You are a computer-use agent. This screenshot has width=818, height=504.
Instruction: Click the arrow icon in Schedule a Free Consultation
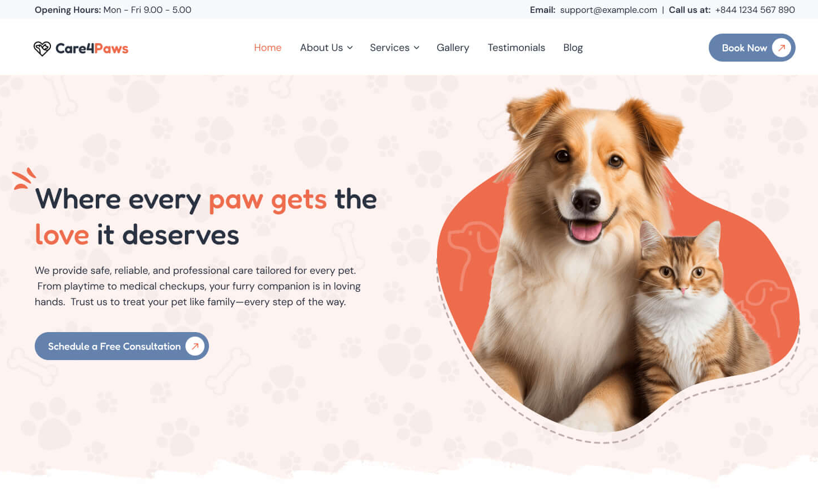[195, 346]
